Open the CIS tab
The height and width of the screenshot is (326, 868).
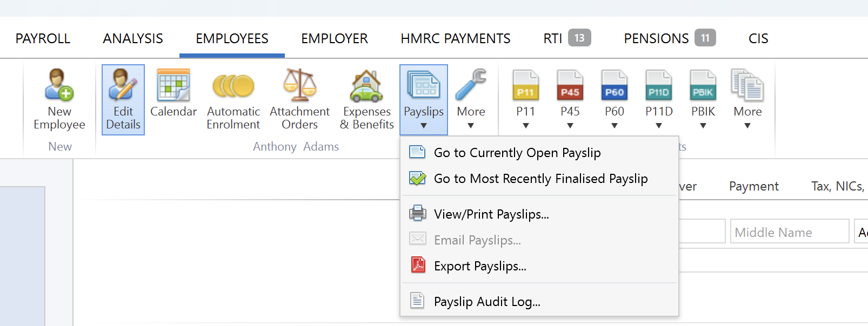(x=758, y=38)
